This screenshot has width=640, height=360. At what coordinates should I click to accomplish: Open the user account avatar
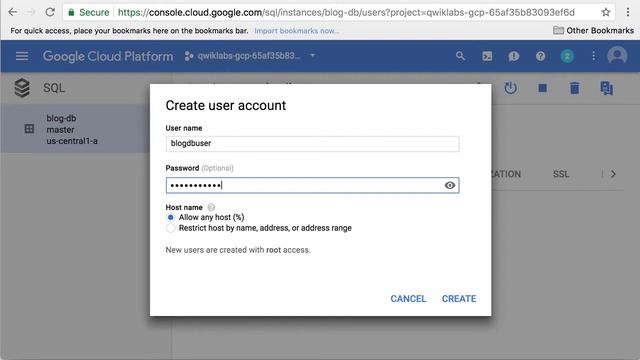click(x=617, y=55)
